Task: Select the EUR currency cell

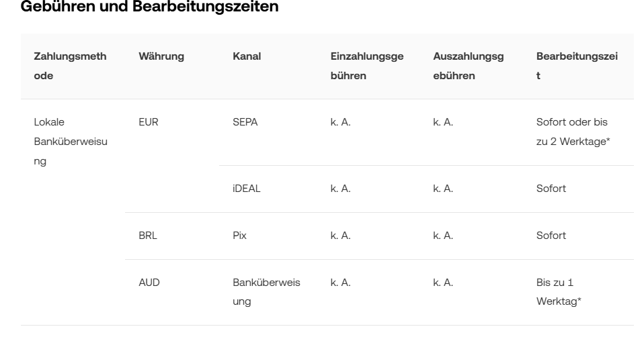Action: [148, 123]
